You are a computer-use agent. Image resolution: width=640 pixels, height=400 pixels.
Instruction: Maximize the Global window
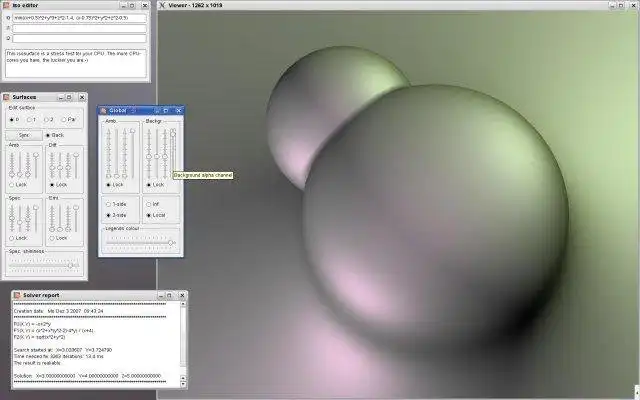(x=166, y=111)
